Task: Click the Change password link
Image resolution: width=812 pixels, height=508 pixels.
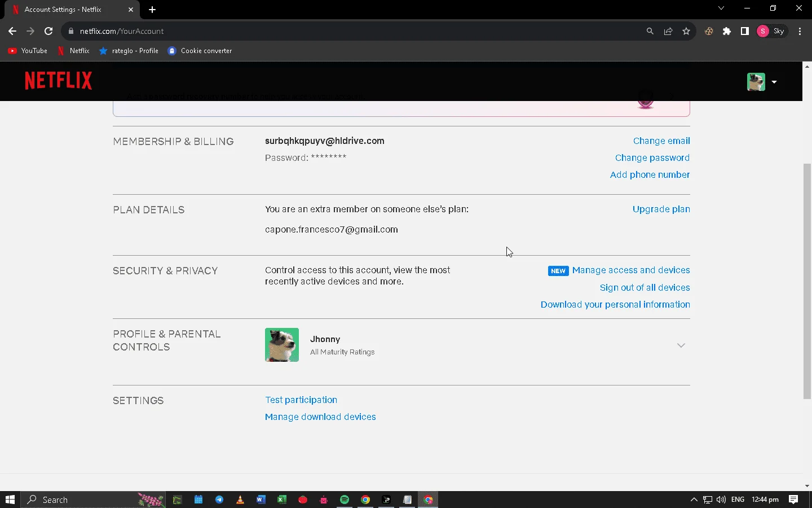Action: (x=652, y=158)
